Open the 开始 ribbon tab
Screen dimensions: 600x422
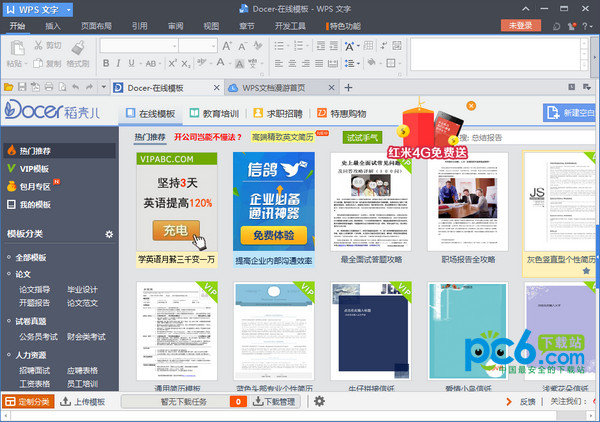pyautogui.click(x=17, y=26)
